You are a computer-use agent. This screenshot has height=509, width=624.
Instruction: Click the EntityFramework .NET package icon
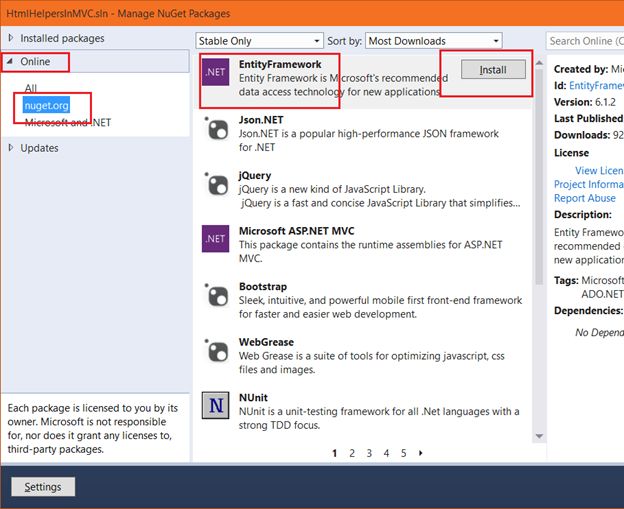pyautogui.click(x=215, y=72)
